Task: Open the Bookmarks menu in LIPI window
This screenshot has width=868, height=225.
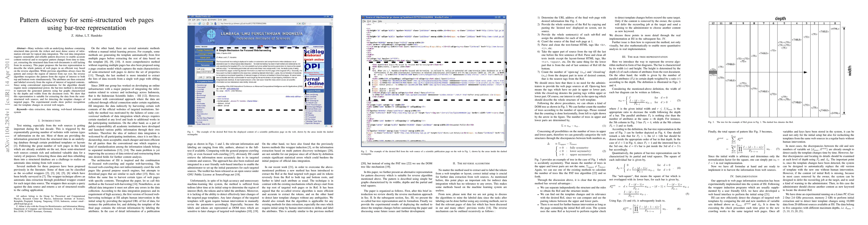Action: click(212, 20)
